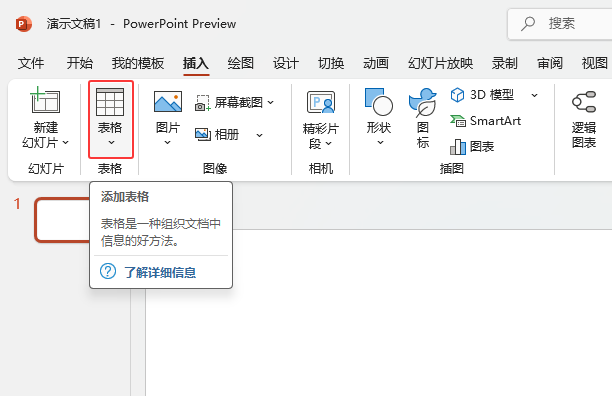Switch to the Animations (动画) tab
This screenshot has width=612, height=396.
[376, 63]
